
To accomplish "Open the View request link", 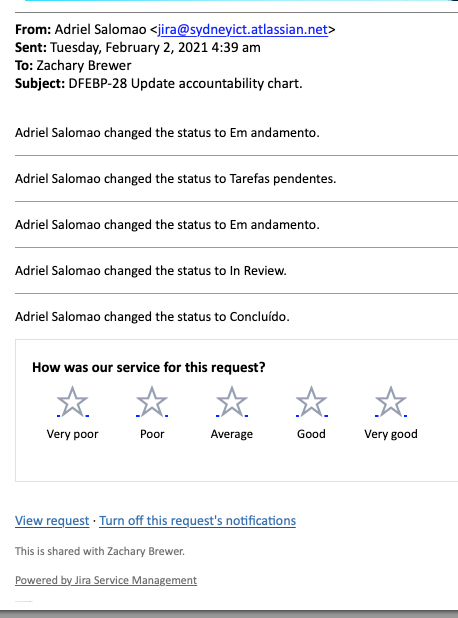I will coord(52,521).
